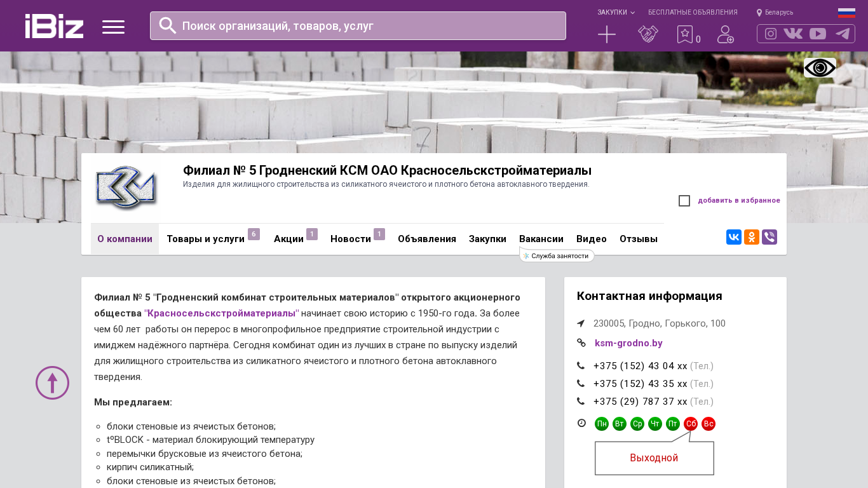Click the 'перемычки брусковые из ячеистого бетона;' item
The image size is (868, 488).
point(205,454)
